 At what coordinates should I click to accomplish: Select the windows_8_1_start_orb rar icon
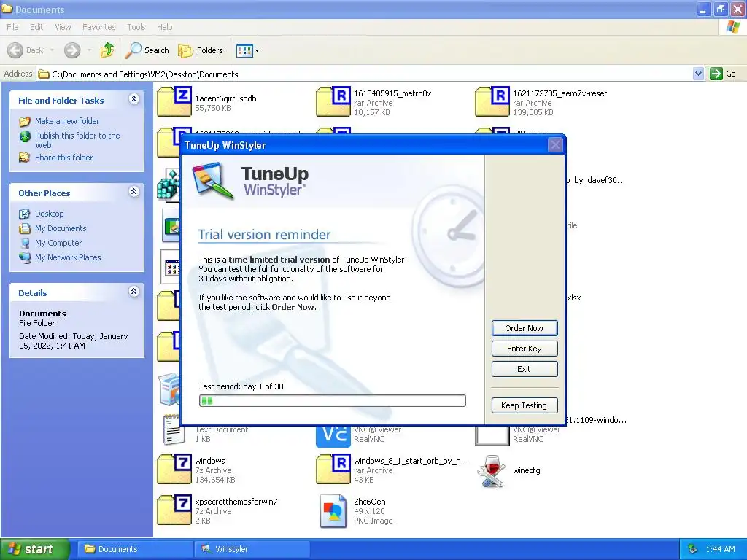pos(333,469)
